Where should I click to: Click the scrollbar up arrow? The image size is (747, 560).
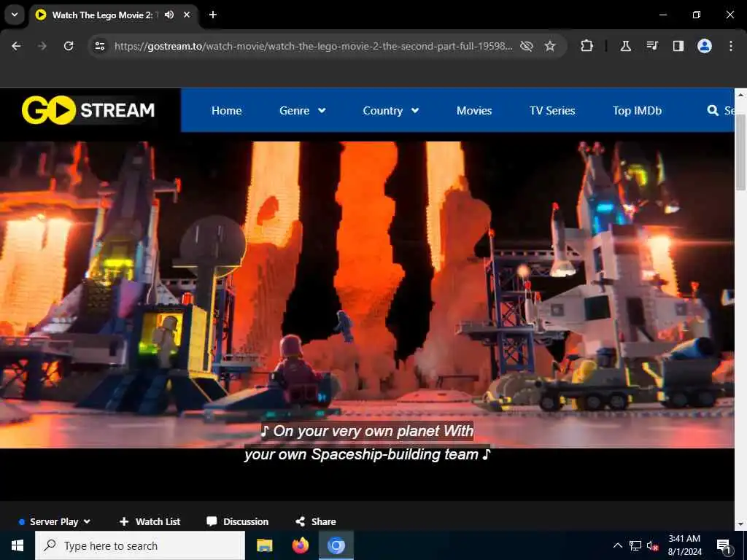741,94
